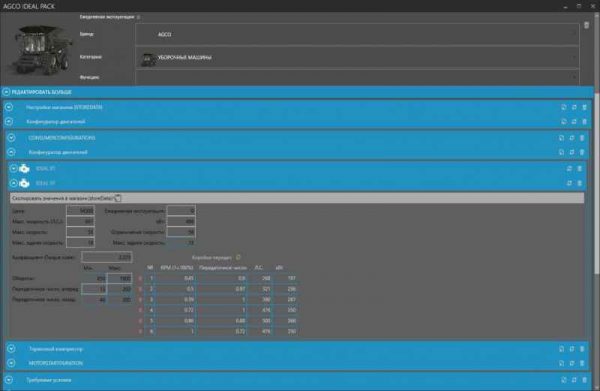Copy the Тормозной компрессор row
Image resolution: width=600 pixels, height=391 pixels.
561,349
